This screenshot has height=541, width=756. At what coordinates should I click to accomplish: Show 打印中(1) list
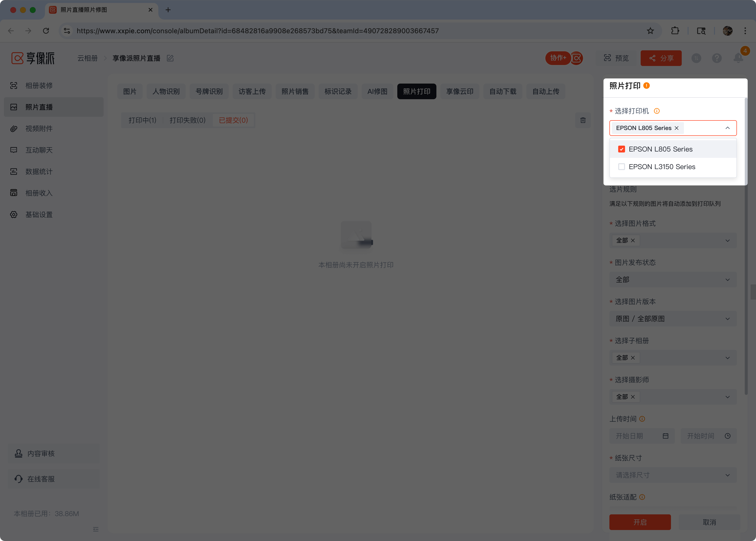[x=142, y=120]
